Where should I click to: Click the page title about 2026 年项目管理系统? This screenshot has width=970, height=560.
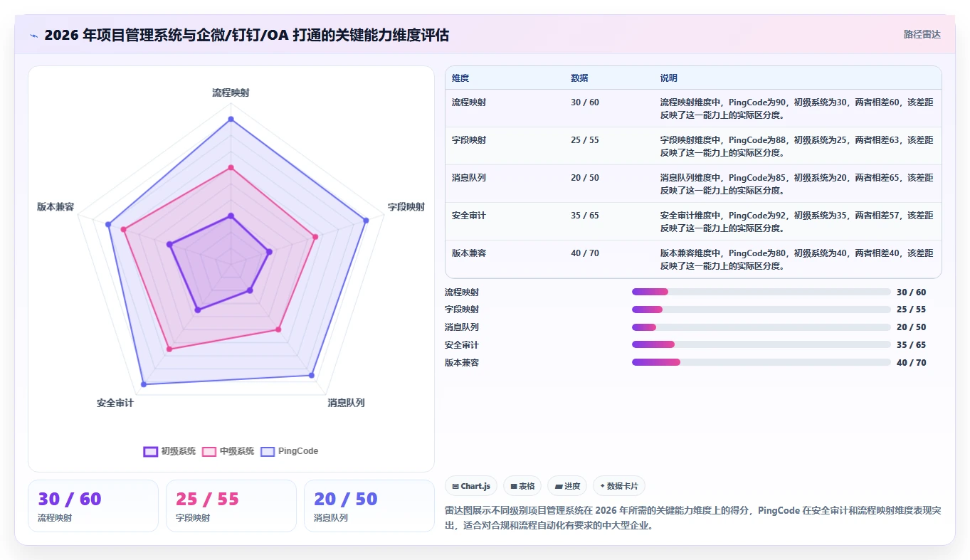pos(246,36)
